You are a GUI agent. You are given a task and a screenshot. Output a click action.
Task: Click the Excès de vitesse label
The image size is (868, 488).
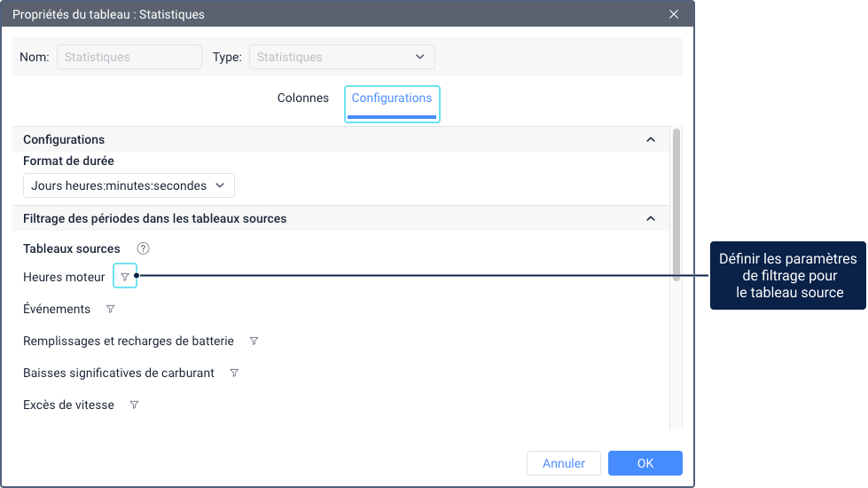pos(68,405)
